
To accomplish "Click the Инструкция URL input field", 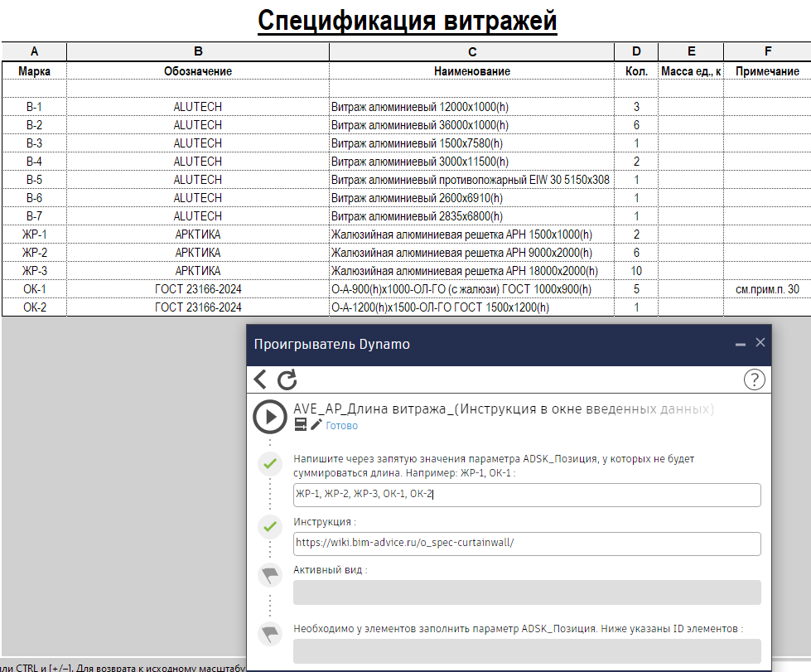I will (526, 544).
